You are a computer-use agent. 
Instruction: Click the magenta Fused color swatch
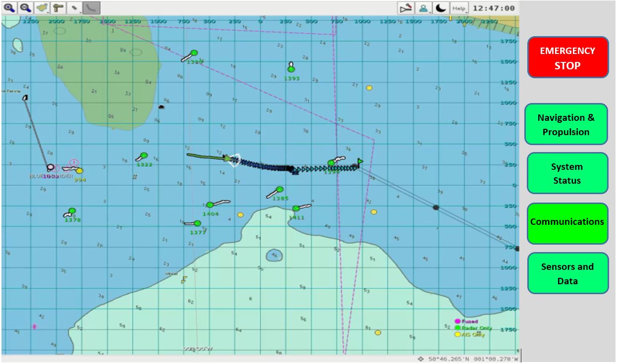point(458,321)
